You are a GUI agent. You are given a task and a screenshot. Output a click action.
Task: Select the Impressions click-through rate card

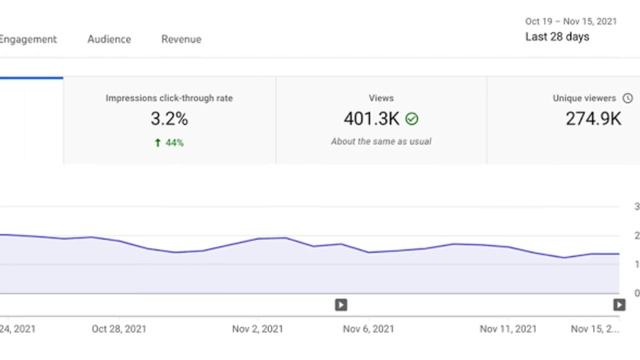[169, 120]
